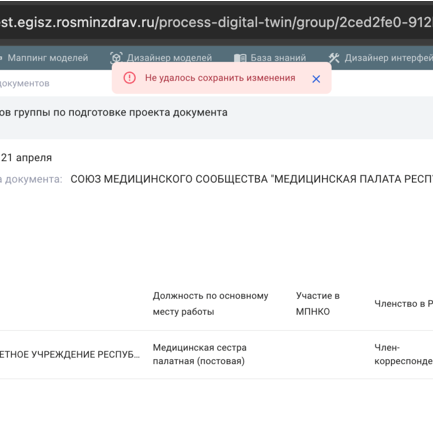Click column header 'Участие в МПНКО'
Screen dimensions: 433x433
point(318,304)
